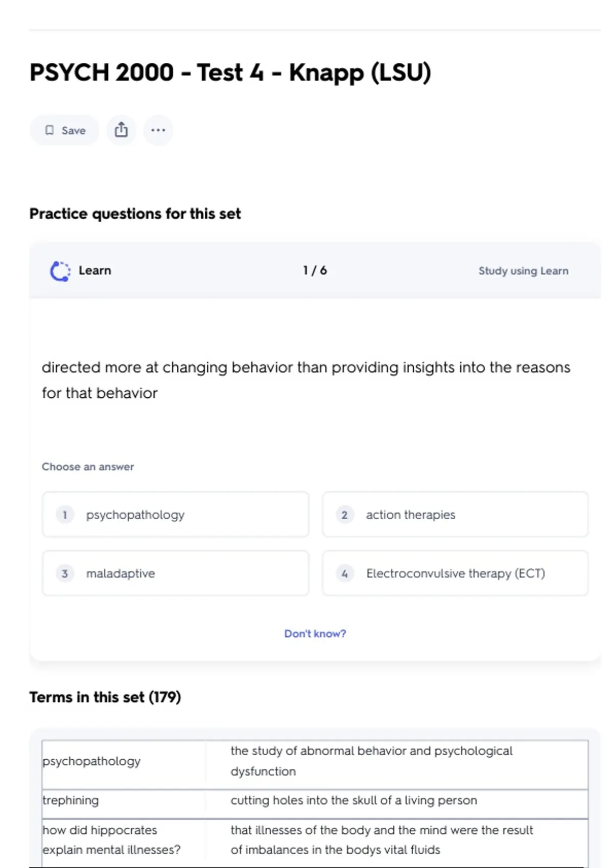Image resolution: width=613 pixels, height=868 pixels.
Task: Click the Save bookmark icon
Action: click(50, 130)
